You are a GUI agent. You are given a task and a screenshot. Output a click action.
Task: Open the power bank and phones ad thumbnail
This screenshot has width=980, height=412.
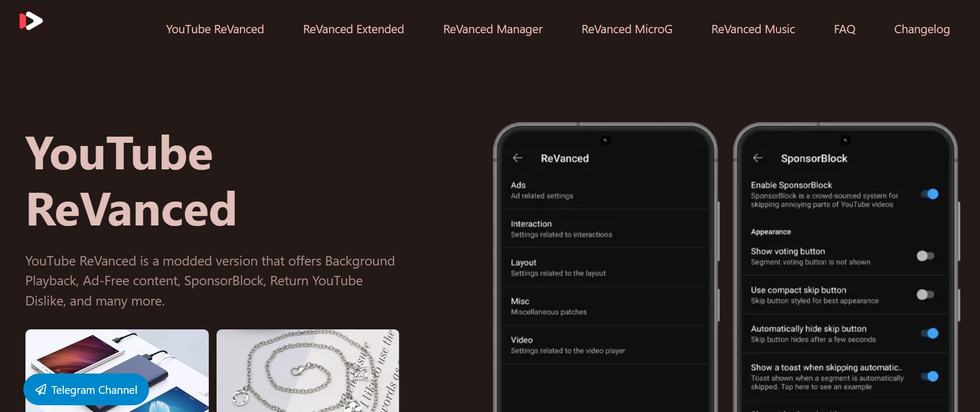click(117, 370)
